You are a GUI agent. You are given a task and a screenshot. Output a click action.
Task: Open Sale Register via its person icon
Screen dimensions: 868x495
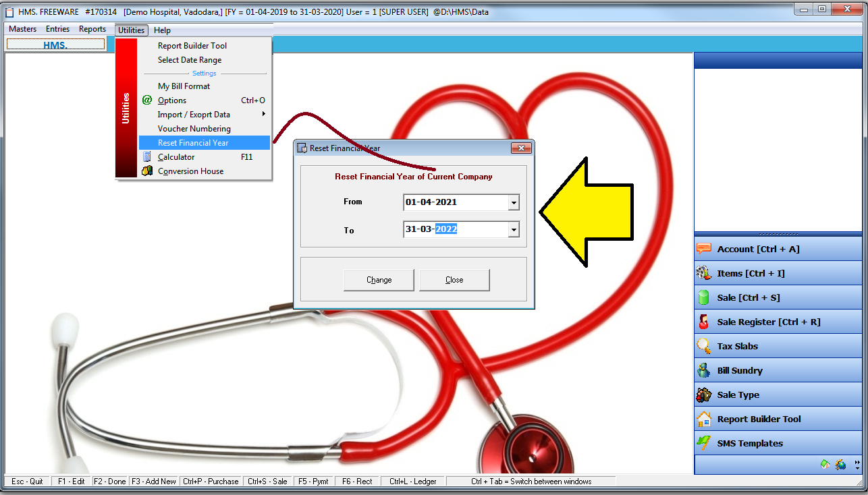[703, 321]
